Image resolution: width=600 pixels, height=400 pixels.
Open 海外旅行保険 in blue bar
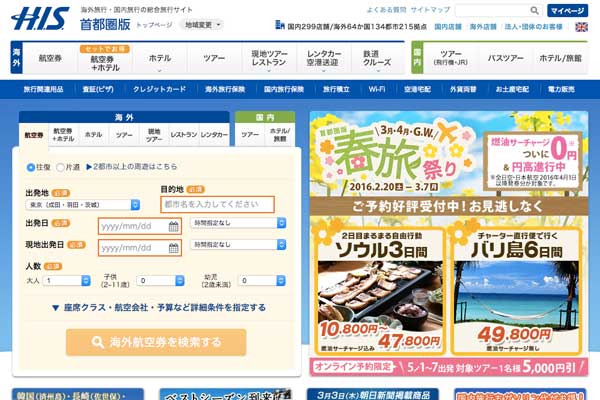tap(225, 89)
